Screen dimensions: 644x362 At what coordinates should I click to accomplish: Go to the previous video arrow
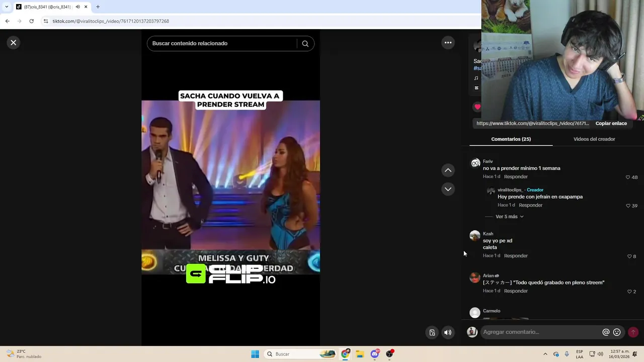tap(448, 170)
